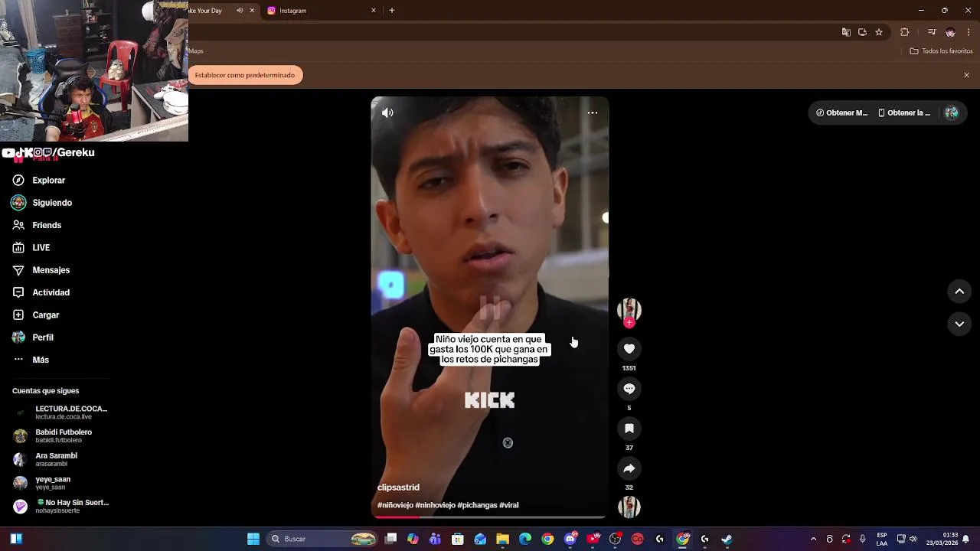Click the Obtener M... button
Viewport: 980px width, 551px height.
click(x=841, y=112)
